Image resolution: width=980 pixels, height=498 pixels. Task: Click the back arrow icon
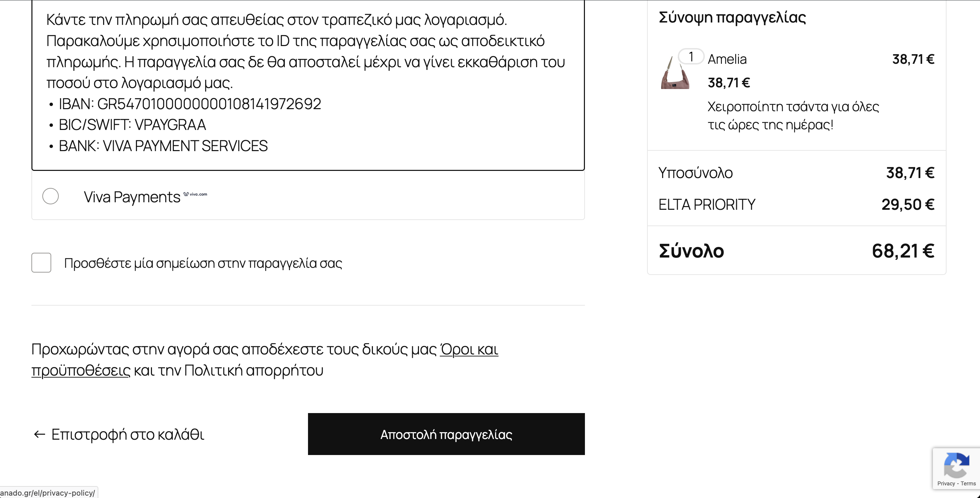point(40,434)
